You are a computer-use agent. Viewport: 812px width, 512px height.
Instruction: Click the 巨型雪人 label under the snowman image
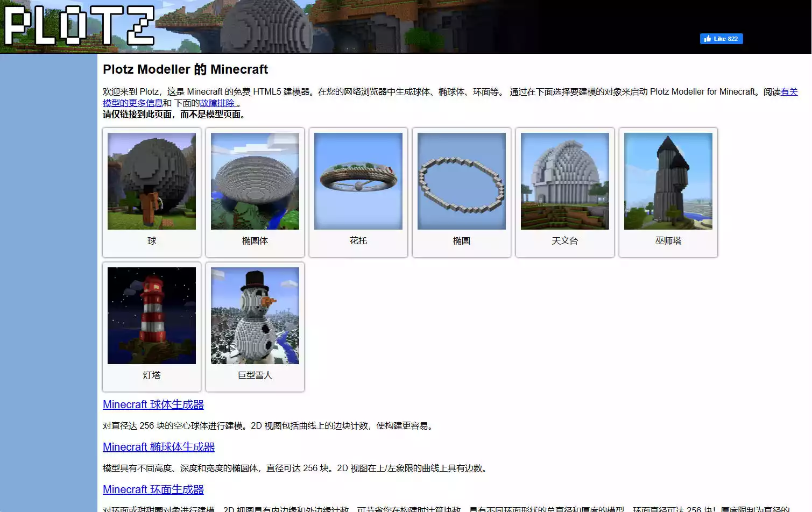click(x=255, y=375)
